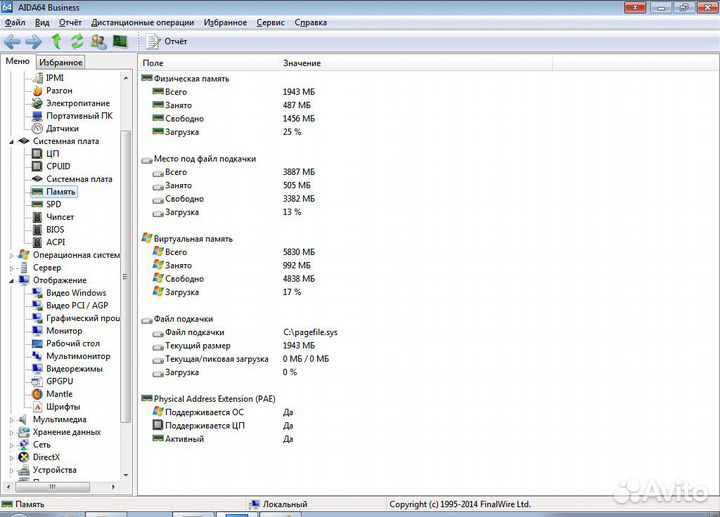Screen dimensions: 720x517
Task: Select the Видеорежимы tree item
Action: [74, 368]
